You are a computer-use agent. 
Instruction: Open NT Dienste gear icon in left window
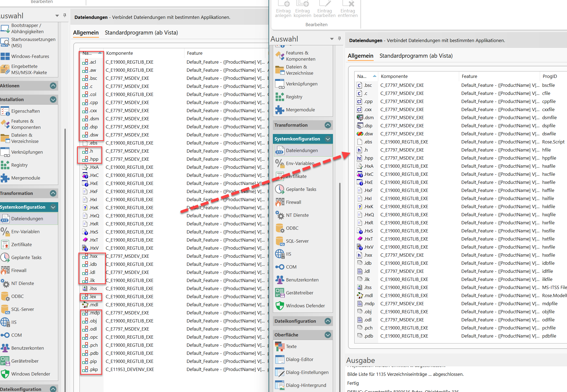[x=5, y=283]
